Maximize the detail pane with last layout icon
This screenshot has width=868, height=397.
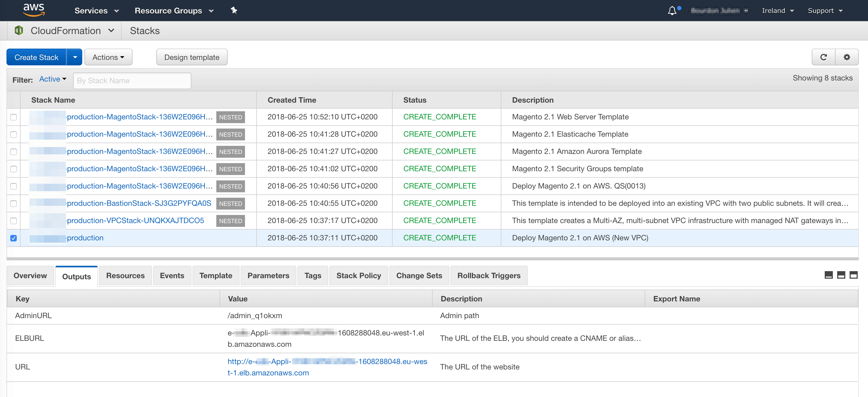tap(853, 275)
